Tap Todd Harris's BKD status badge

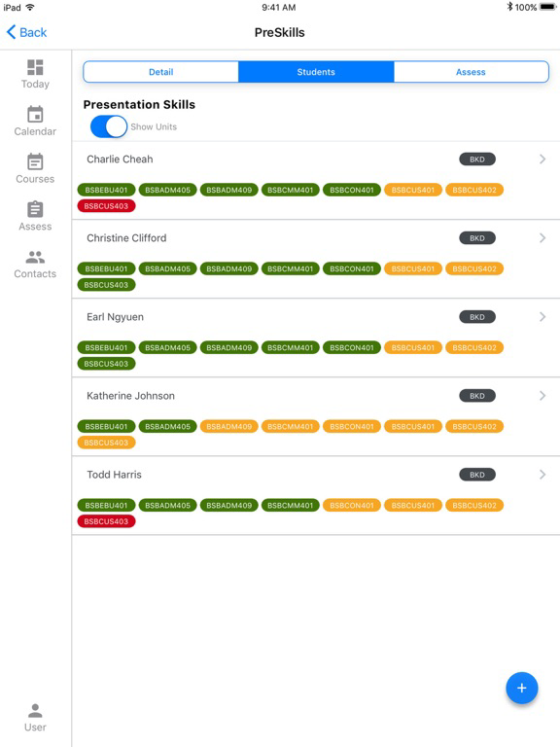click(x=477, y=475)
